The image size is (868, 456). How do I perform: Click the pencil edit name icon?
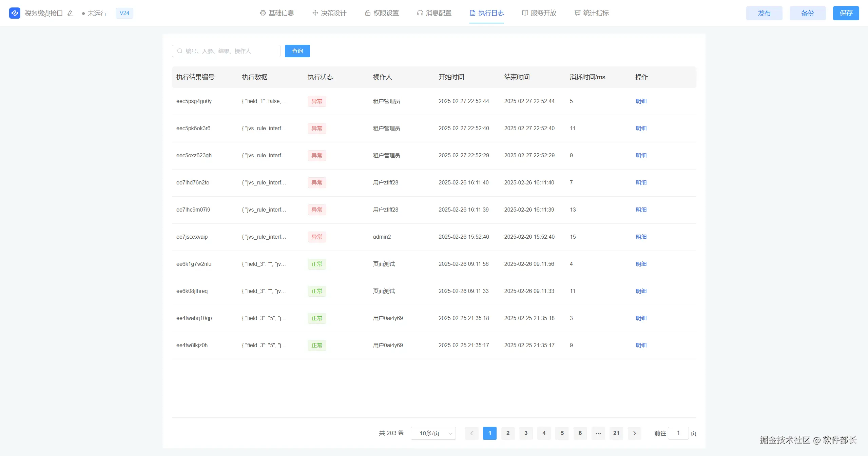click(70, 13)
